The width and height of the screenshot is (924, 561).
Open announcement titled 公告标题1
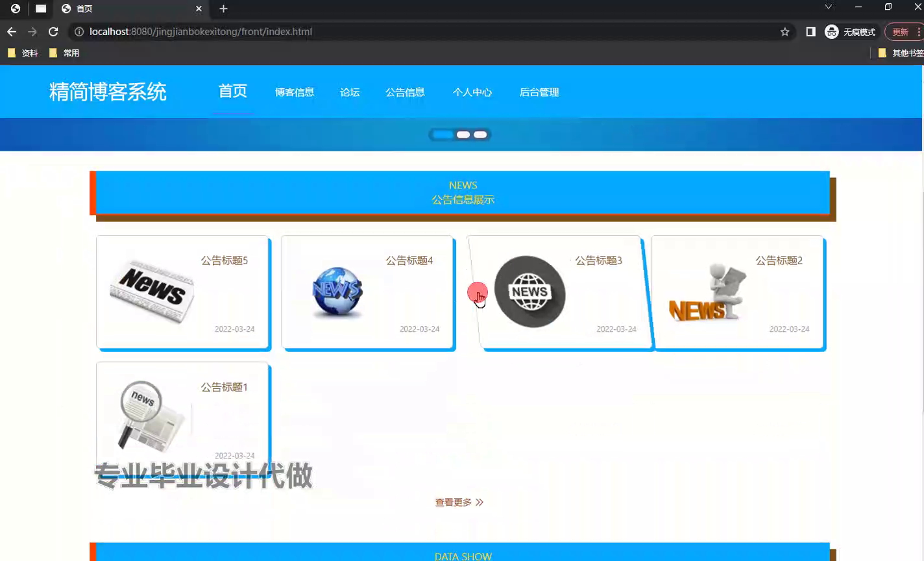pos(225,387)
